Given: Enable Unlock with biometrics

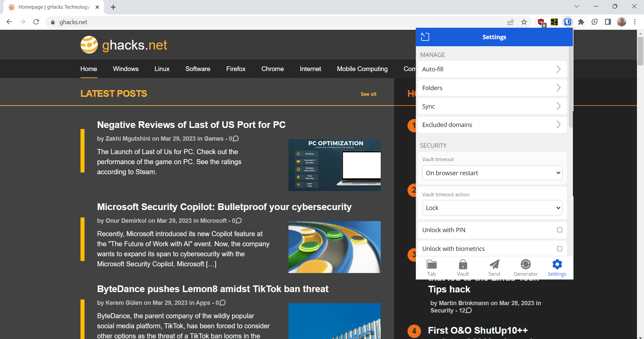Looking at the screenshot, I should (559, 249).
